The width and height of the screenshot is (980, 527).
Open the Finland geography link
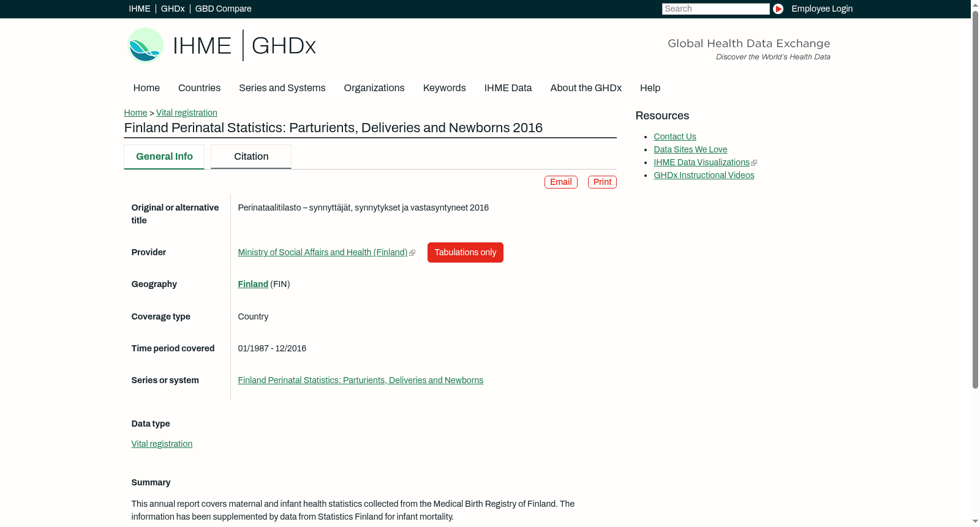(x=253, y=284)
